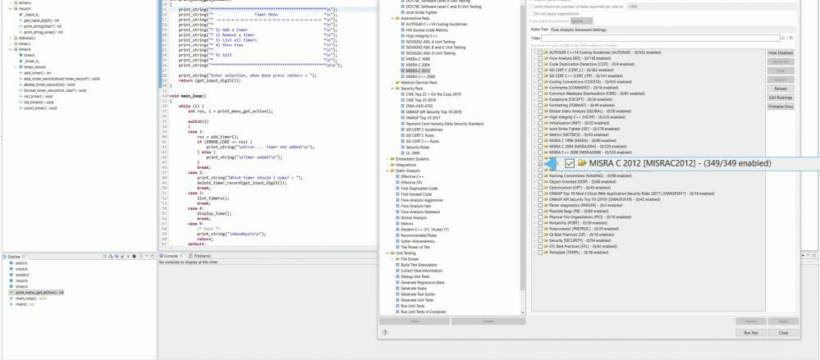Check the Portability [PORT] checkbox

click(x=540, y=223)
